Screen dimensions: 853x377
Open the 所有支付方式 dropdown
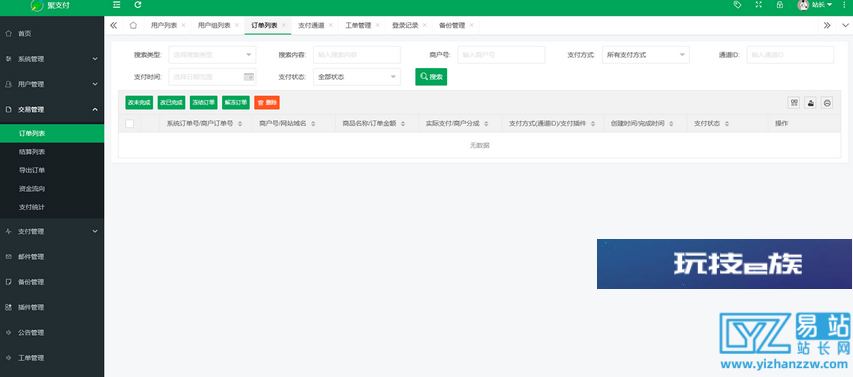(x=646, y=55)
